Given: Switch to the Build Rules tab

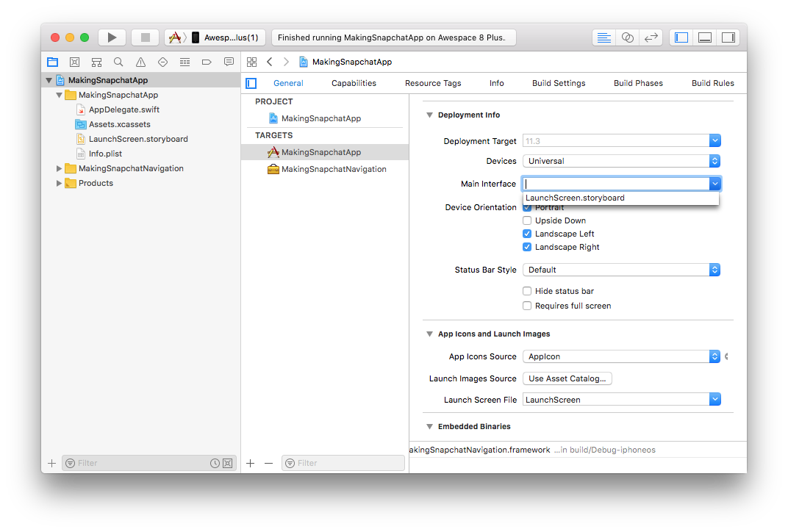Looking at the screenshot, I should coord(712,83).
